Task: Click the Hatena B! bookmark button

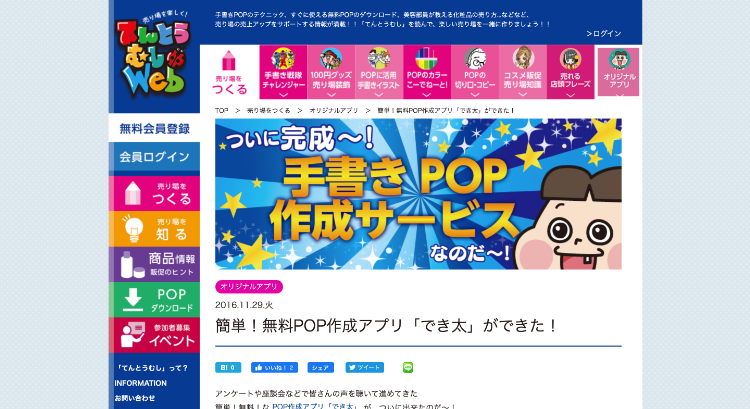Action: (x=228, y=367)
